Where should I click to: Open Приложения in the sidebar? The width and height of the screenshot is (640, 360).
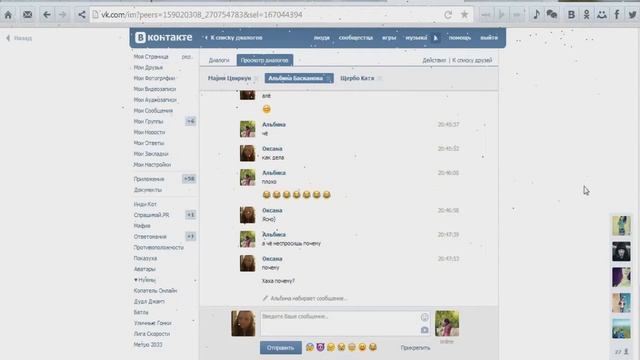point(149,179)
